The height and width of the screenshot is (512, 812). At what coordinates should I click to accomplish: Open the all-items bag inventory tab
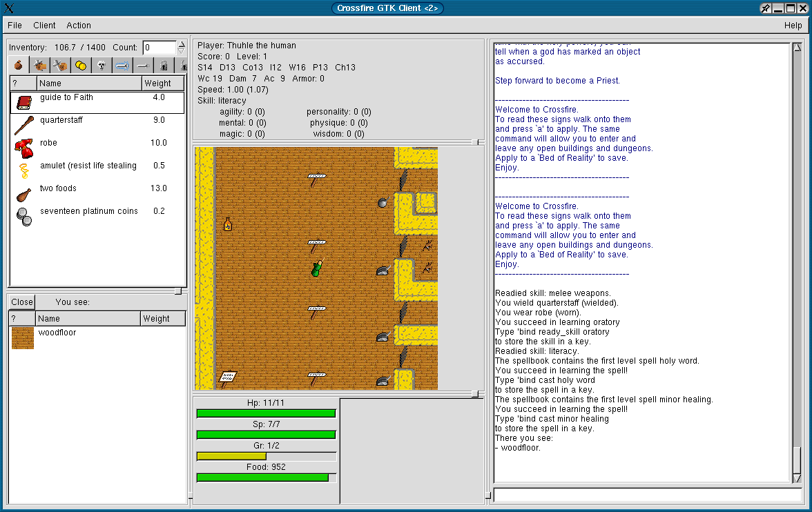click(19, 66)
